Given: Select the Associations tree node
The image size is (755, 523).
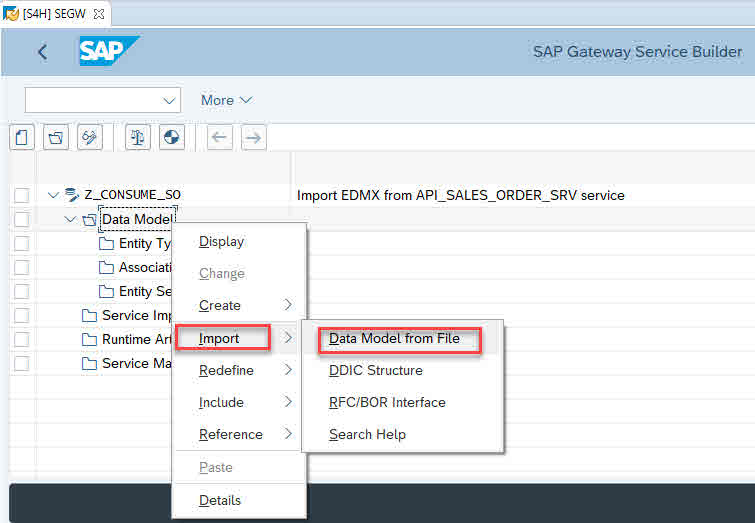Looking at the screenshot, I should (x=145, y=267).
